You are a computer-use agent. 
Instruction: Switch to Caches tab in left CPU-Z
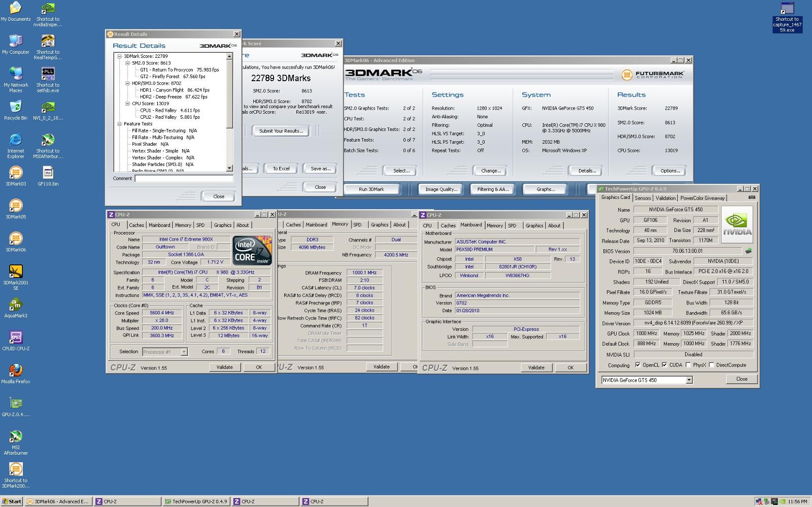(x=136, y=225)
